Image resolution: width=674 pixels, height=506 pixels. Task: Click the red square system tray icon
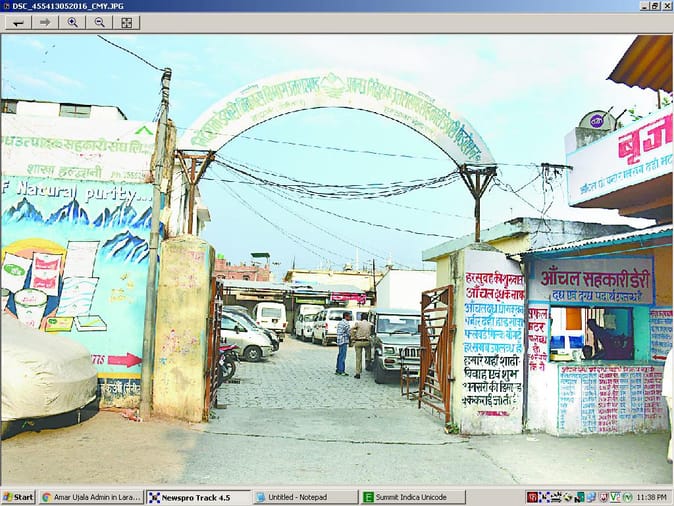point(533,497)
